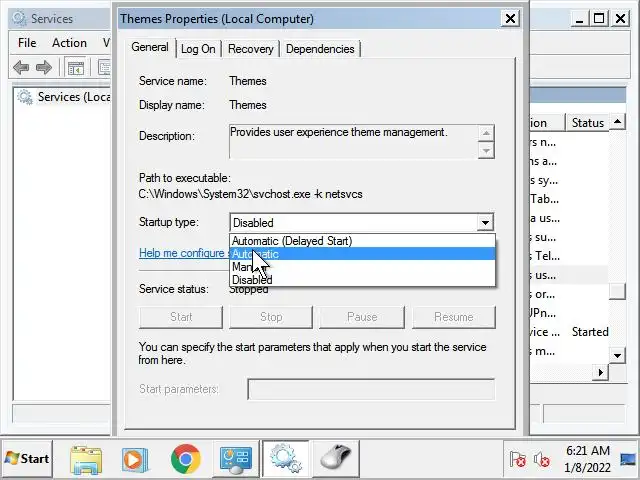Maximize the Services window

coord(599,18)
